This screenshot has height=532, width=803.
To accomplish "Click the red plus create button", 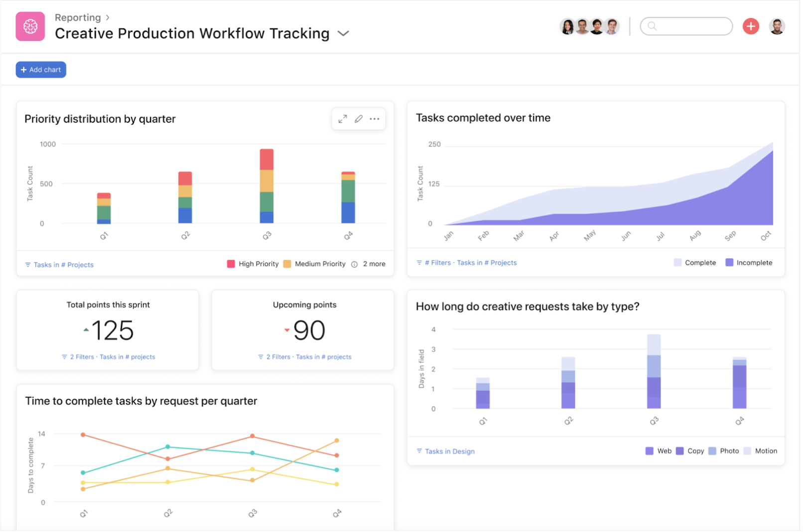I will (751, 26).
